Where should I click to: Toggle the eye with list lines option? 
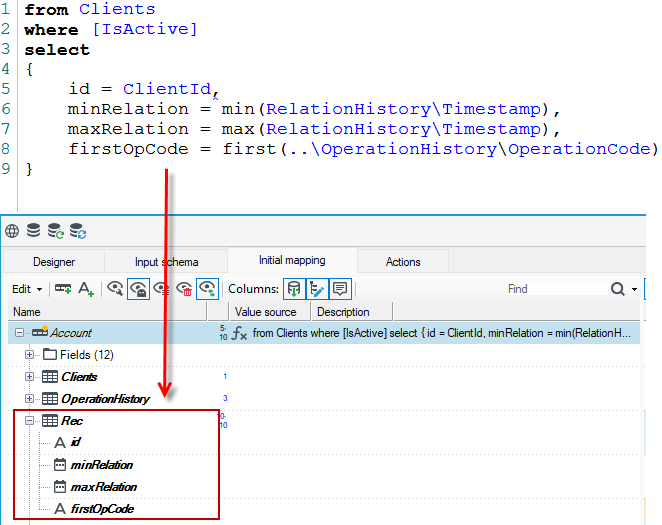161,289
